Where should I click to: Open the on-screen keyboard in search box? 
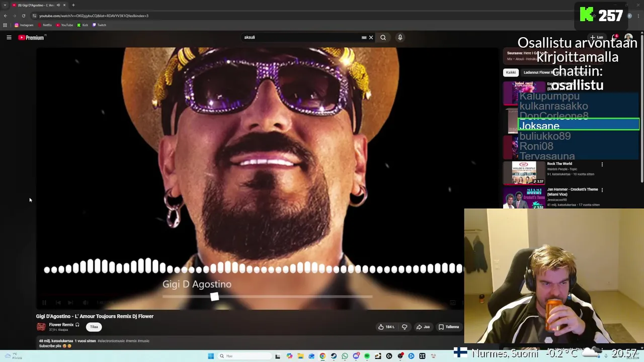pyautogui.click(x=364, y=37)
